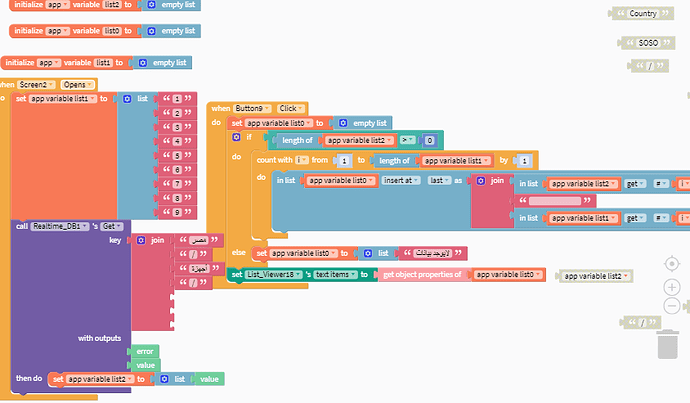The image size is (690, 403).
Task: Edit the text value 5 in list
Action: pyautogui.click(x=177, y=156)
